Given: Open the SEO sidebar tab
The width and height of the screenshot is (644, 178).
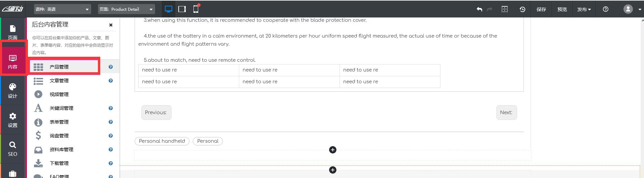Looking at the screenshot, I should point(12,149).
